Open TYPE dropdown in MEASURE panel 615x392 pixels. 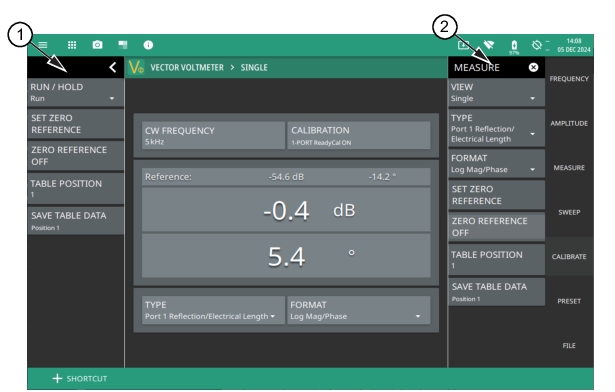pyautogui.click(x=497, y=128)
